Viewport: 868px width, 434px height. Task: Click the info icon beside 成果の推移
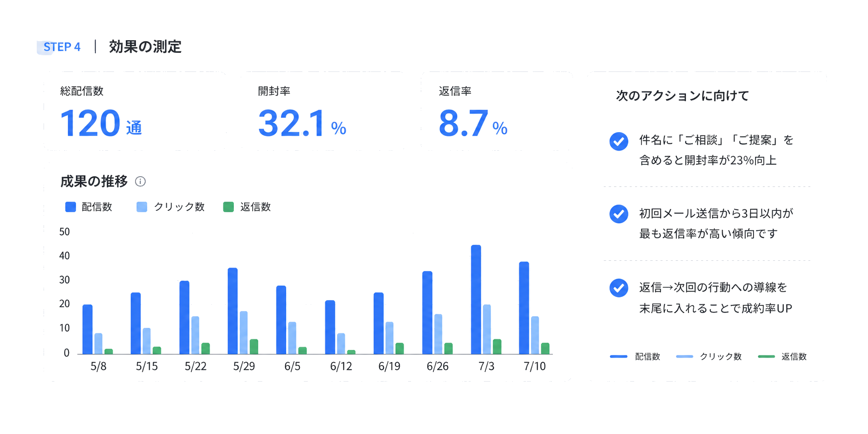point(140,182)
